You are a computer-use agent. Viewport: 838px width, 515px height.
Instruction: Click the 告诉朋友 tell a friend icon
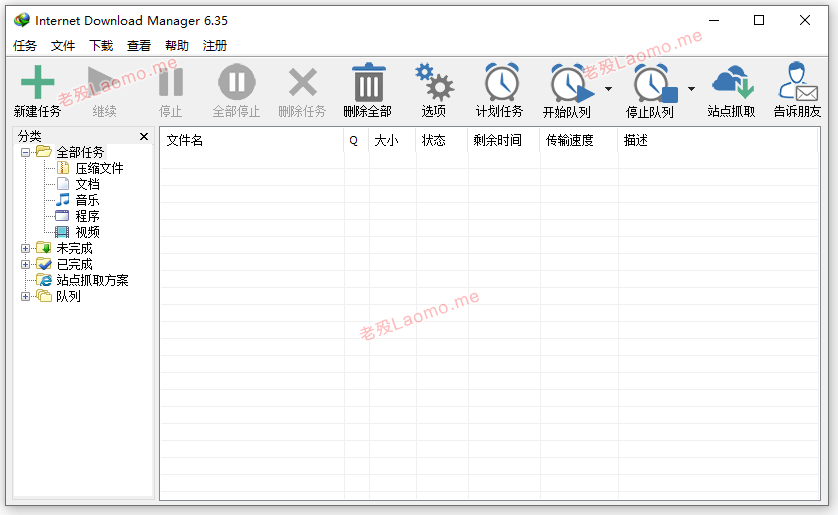(x=798, y=81)
